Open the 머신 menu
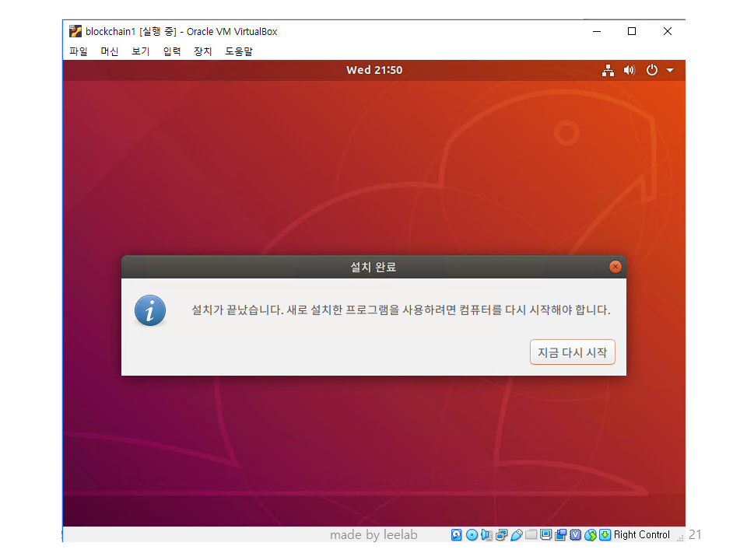747x560 pixels. pos(110,51)
